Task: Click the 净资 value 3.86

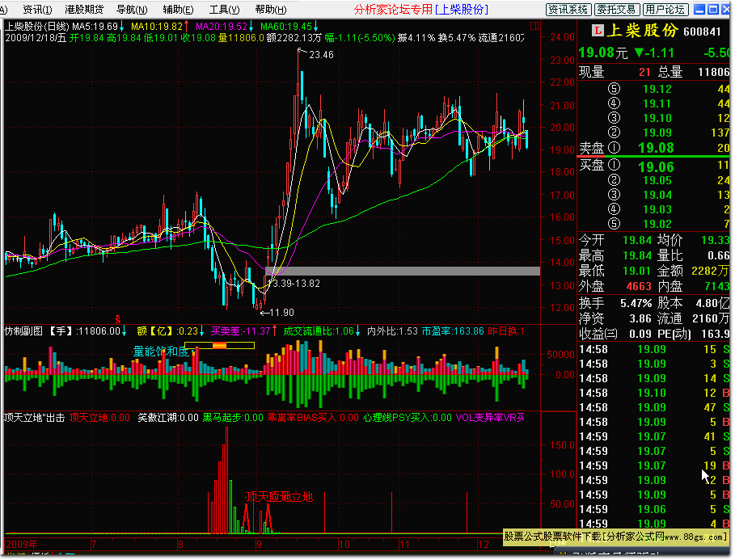Action: pos(640,318)
